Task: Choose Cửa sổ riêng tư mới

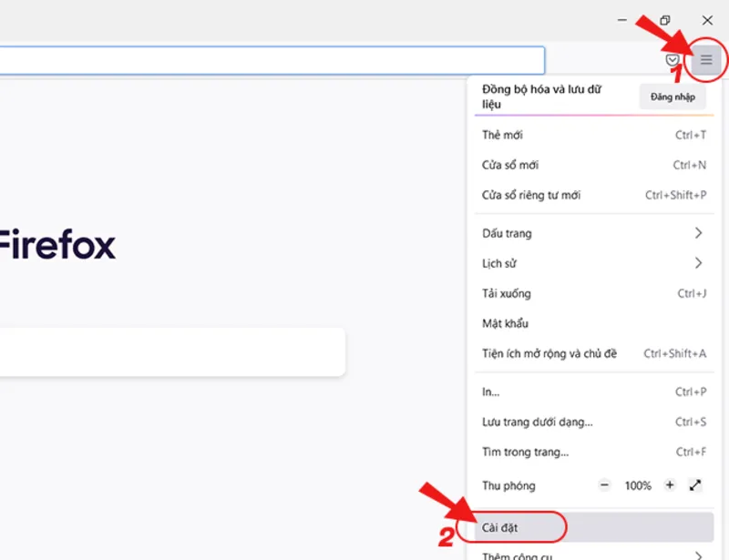Action: (x=594, y=195)
